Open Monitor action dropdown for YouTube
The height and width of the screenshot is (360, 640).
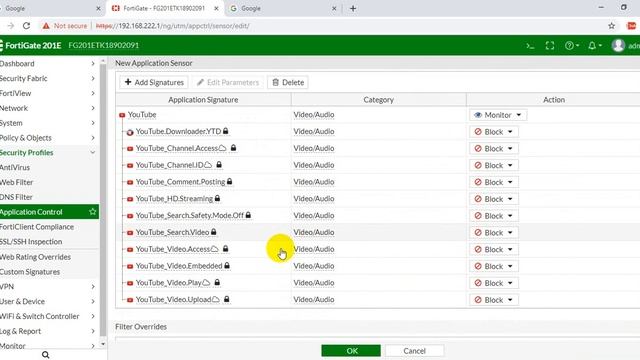pos(498,115)
